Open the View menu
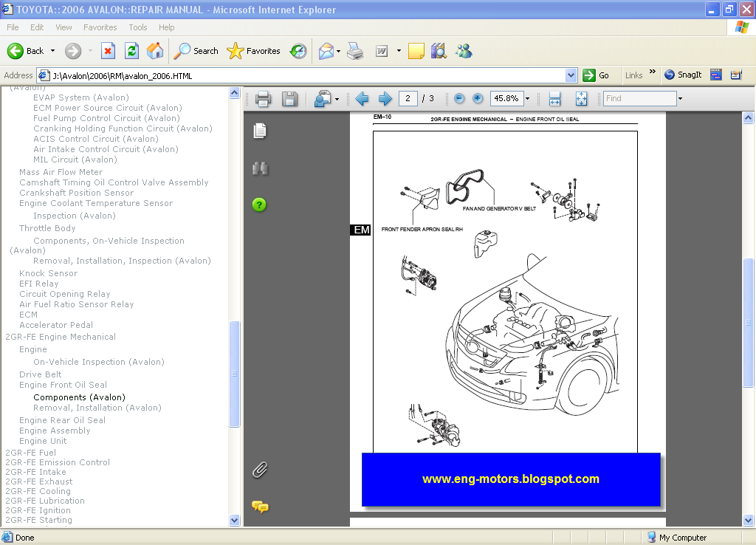 click(x=63, y=27)
